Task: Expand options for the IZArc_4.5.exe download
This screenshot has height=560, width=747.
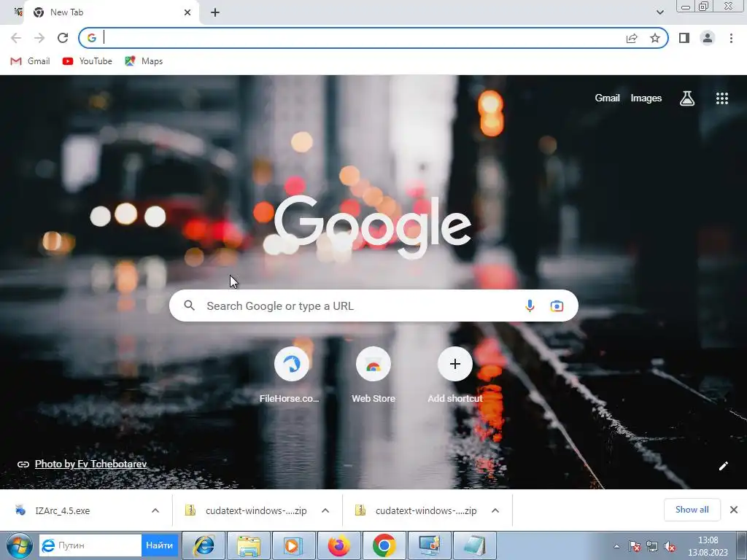Action: tap(155, 510)
